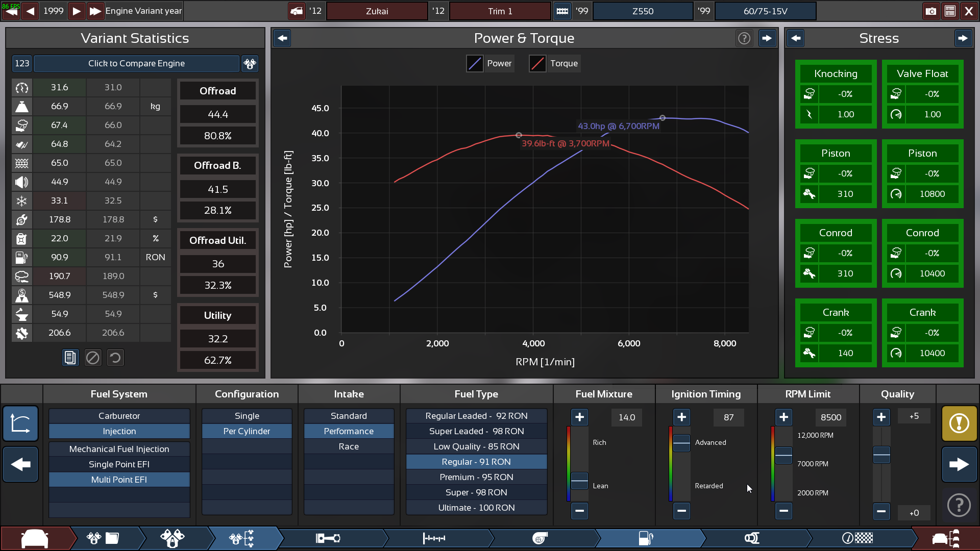Select Injection fuel system

pyautogui.click(x=119, y=431)
